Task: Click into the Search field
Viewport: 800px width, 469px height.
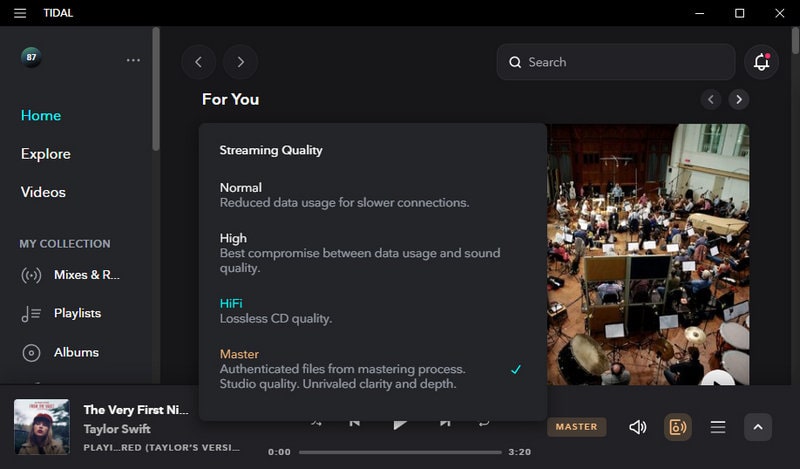Action: point(616,62)
